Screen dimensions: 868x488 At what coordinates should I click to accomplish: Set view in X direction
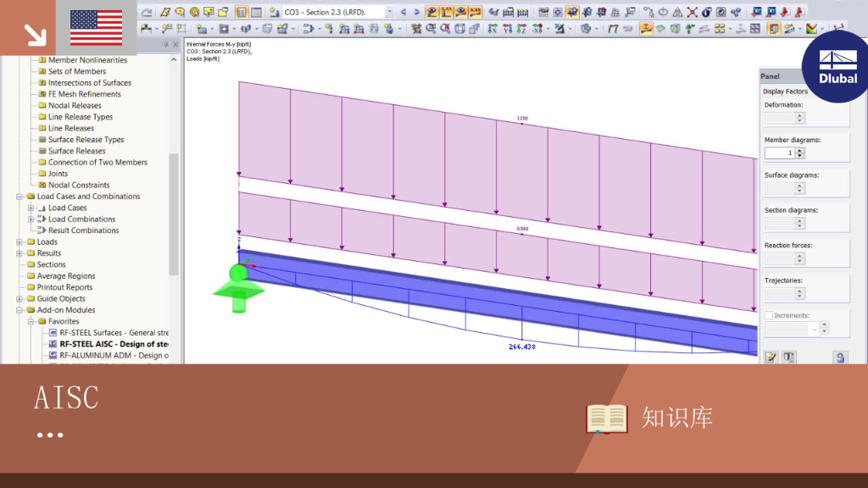click(492, 29)
